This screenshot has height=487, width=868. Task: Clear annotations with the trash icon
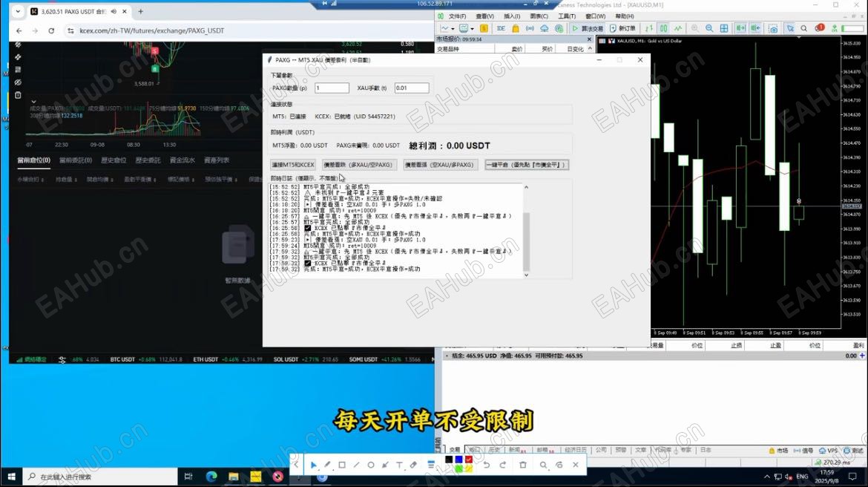[x=522, y=465]
